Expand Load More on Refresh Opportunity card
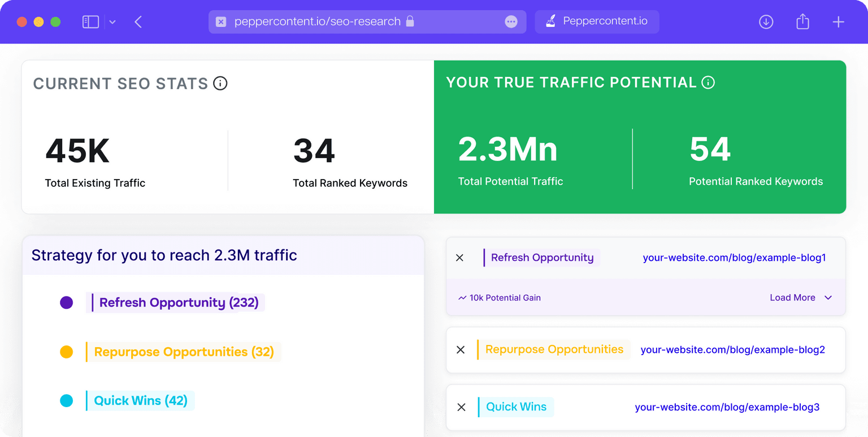 click(801, 298)
